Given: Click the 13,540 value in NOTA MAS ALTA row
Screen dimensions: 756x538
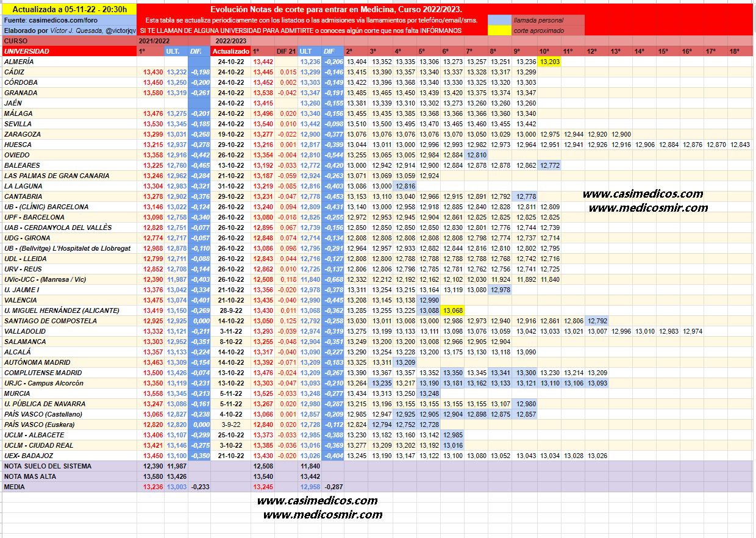Looking at the screenshot, I should pos(263,476).
